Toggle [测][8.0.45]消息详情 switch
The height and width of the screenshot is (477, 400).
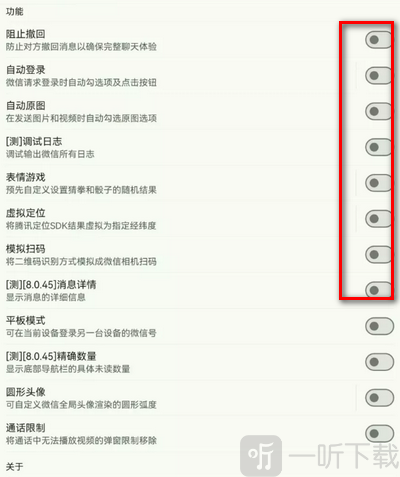(x=379, y=290)
